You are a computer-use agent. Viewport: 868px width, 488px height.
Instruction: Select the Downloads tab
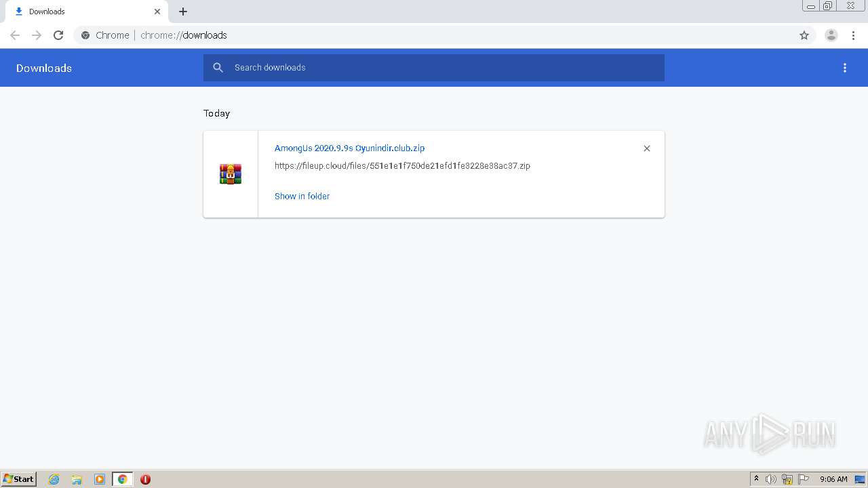(85, 12)
